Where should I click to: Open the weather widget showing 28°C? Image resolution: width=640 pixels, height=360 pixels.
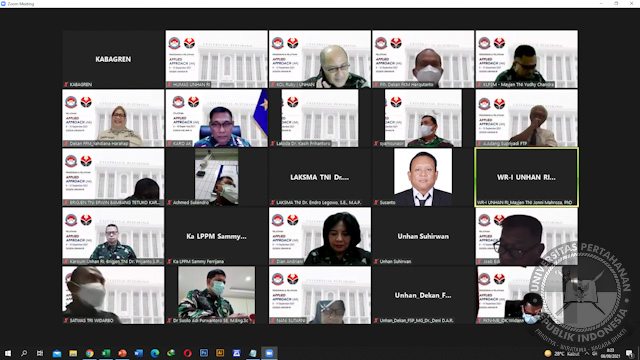[561, 353]
